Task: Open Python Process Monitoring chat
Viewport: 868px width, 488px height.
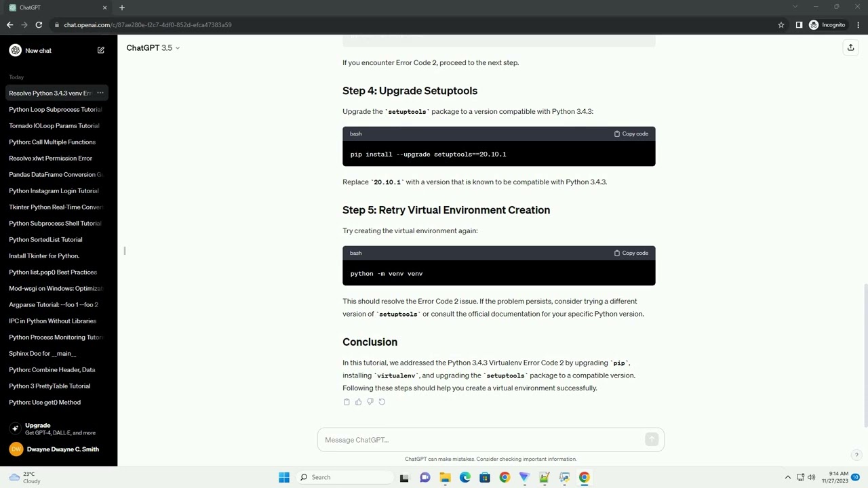Action: [x=56, y=337]
